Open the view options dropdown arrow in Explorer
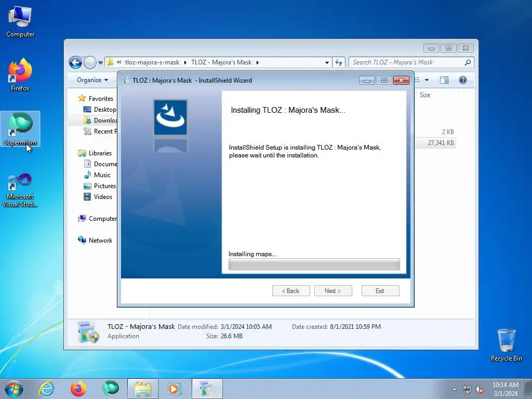The width and height of the screenshot is (532, 399). 427,80
